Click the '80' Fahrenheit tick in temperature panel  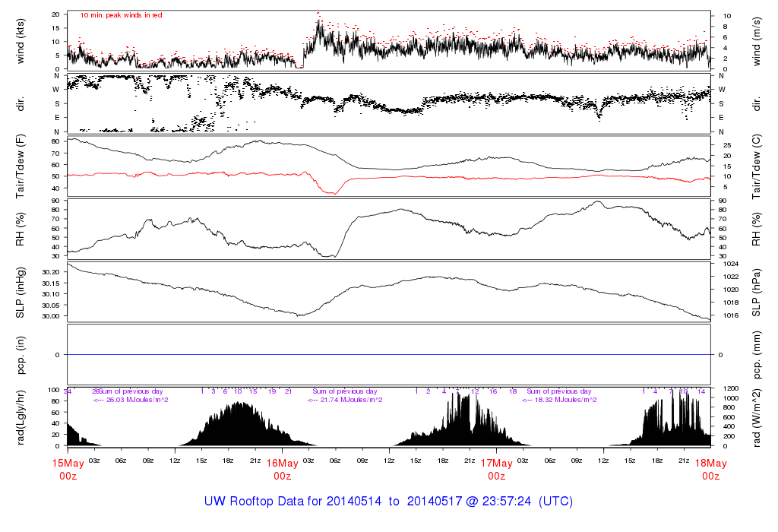(55, 141)
